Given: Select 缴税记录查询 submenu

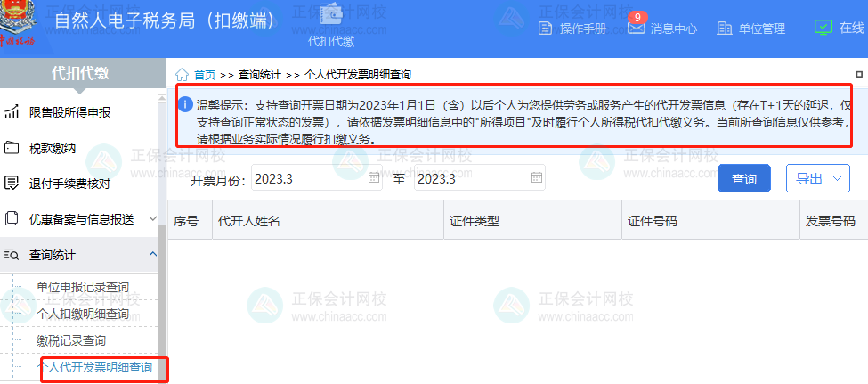Looking at the screenshot, I should click(x=71, y=340).
